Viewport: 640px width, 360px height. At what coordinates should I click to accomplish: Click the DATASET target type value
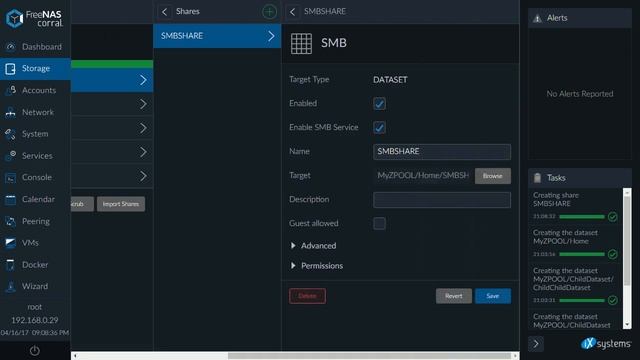click(x=390, y=80)
